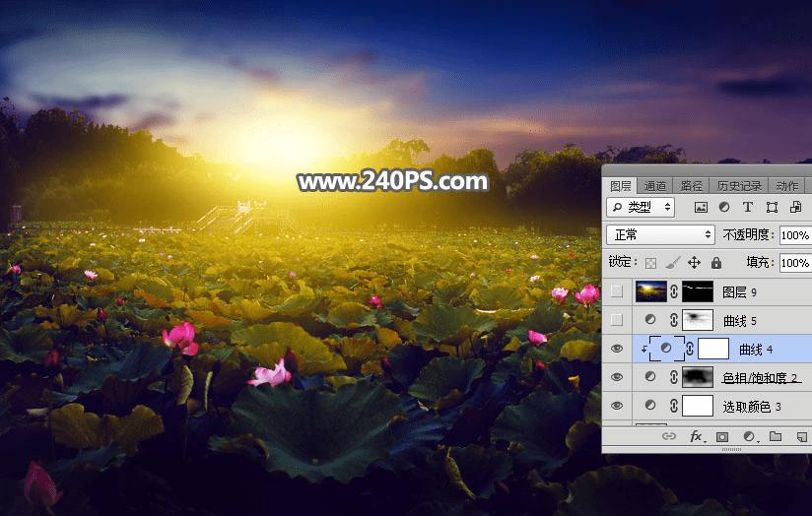The image size is (812, 516).
Task: Click the link layers chain icon
Action: (x=668, y=437)
